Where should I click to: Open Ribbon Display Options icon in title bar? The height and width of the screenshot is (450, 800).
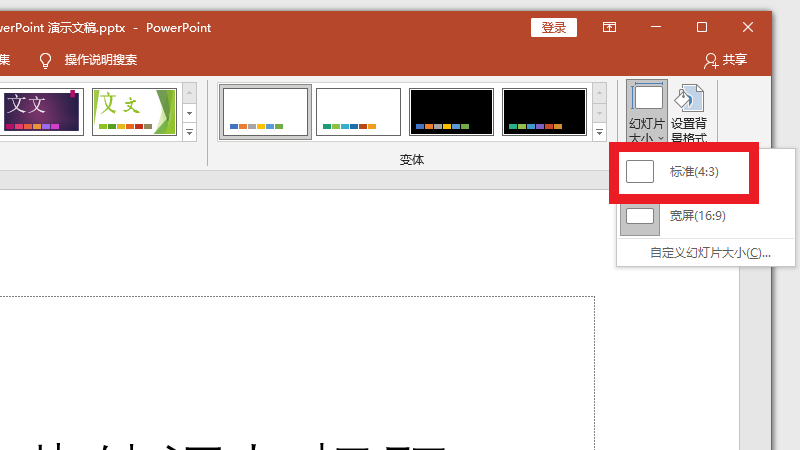click(609, 27)
